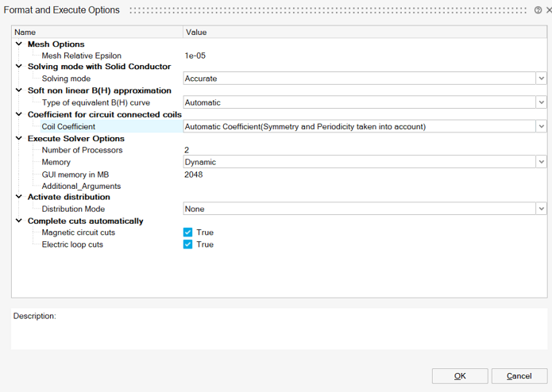Open the Memory dropdown set to Dynamic

tap(541, 162)
